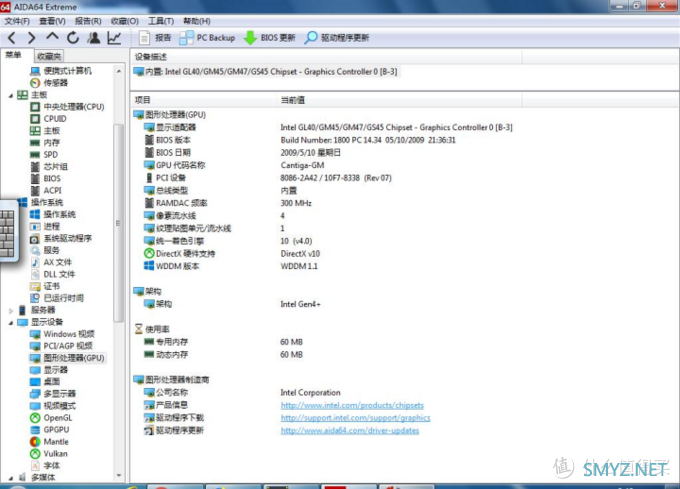The height and width of the screenshot is (489, 680).
Task: Expand the 服务器 tree node
Action: click(11, 310)
